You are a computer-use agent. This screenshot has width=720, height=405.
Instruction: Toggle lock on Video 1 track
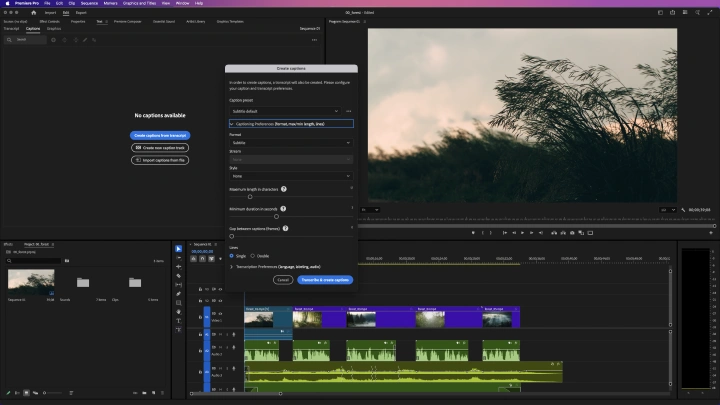click(200, 317)
